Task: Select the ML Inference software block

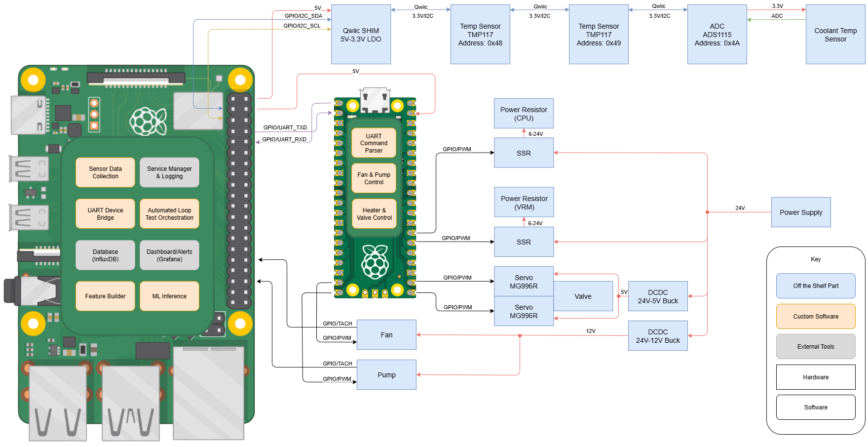Action: coord(169,296)
